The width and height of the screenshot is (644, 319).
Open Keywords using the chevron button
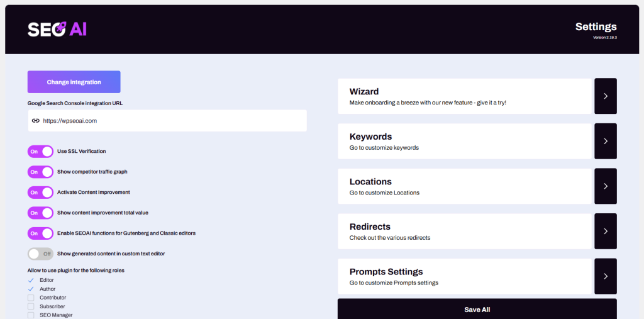(606, 141)
